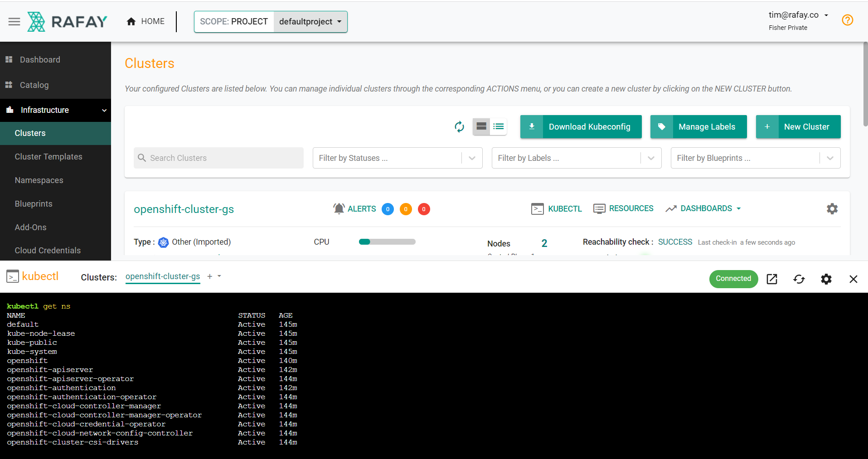Viewport: 868px width, 459px height.
Task: Click the Rafay logo
Action: (x=67, y=21)
